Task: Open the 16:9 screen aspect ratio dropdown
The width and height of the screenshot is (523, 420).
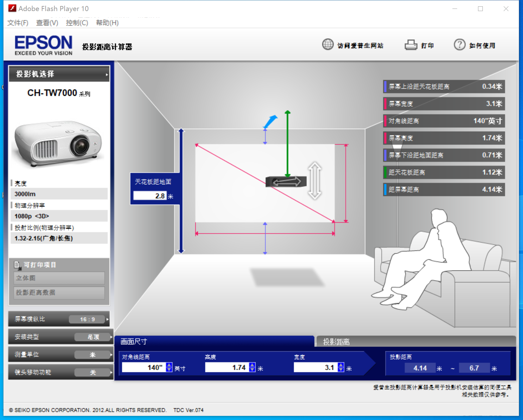Action: 88,319
